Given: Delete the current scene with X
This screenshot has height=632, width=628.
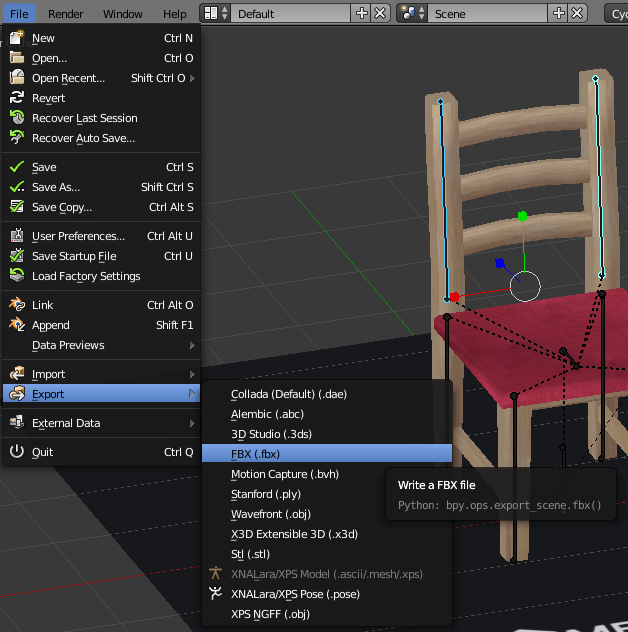Looking at the screenshot, I should [x=577, y=14].
